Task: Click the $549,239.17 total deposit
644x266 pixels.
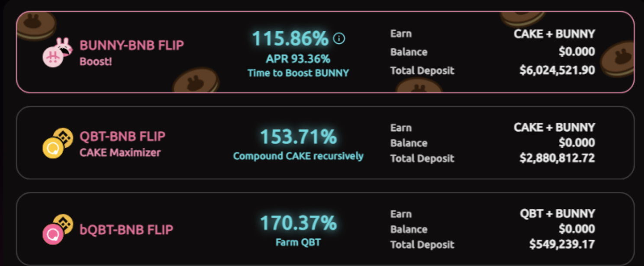Action: tap(562, 244)
